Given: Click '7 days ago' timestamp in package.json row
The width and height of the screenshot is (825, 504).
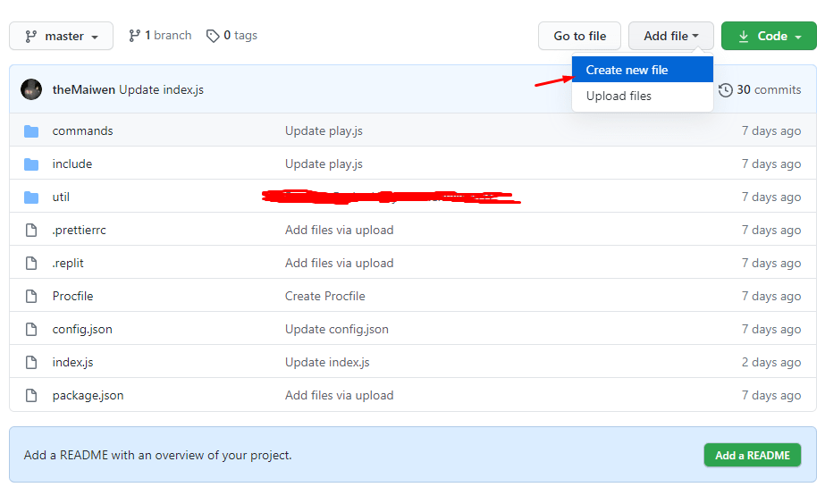Looking at the screenshot, I should point(771,395).
